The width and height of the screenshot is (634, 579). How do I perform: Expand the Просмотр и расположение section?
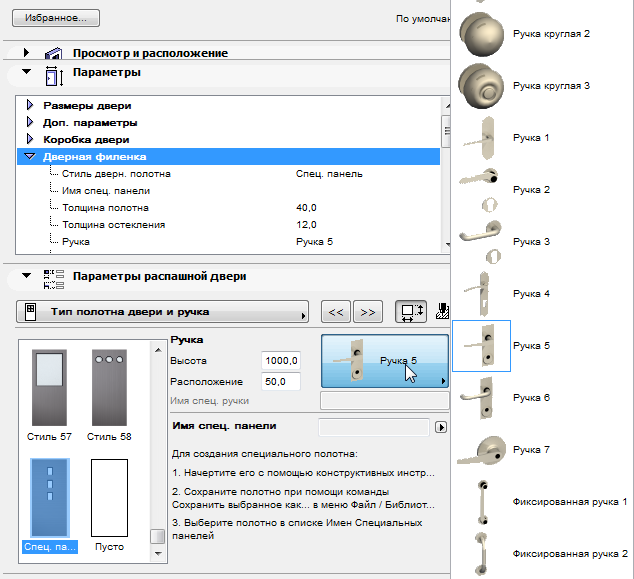point(26,53)
